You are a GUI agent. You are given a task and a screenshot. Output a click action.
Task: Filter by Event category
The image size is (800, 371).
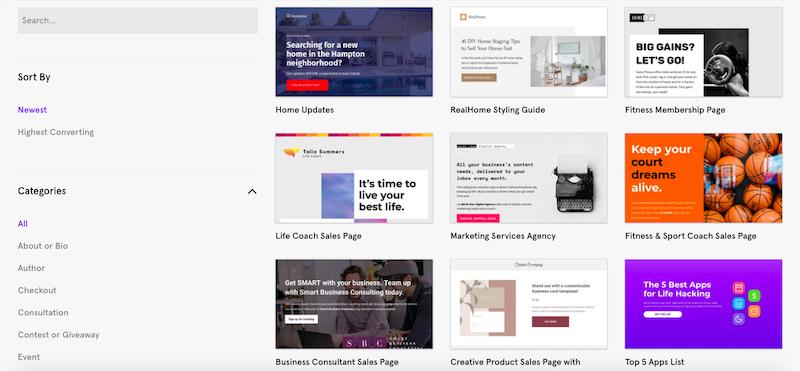29,357
